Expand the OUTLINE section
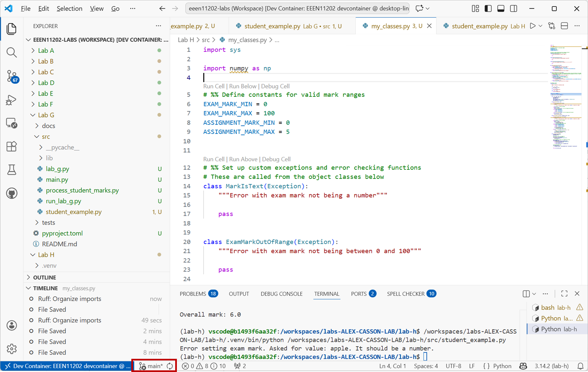The height and width of the screenshot is (372, 588). (x=45, y=277)
